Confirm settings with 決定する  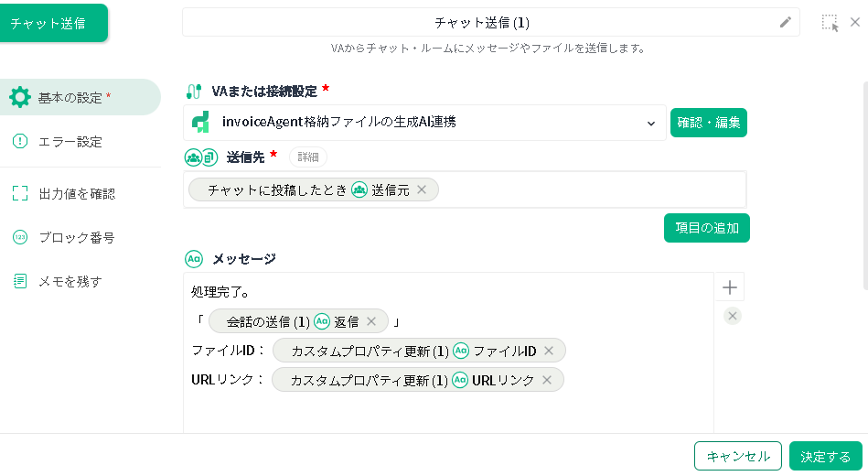pos(825,456)
